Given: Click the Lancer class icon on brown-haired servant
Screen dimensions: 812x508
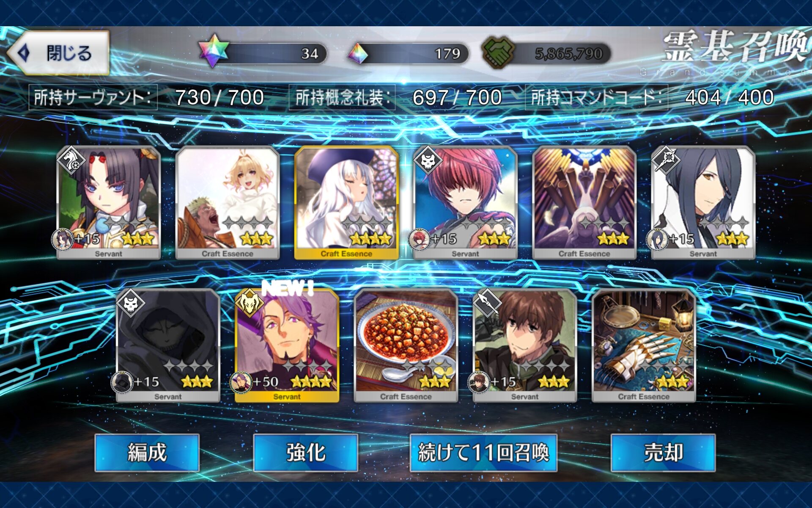Looking at the screenshot, I should (487, 303).
